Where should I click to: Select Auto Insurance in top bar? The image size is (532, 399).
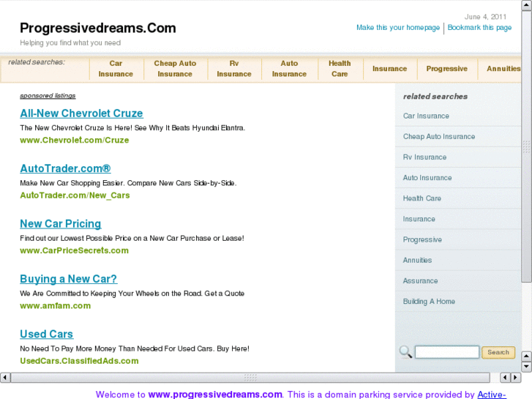tap(289, 69)
